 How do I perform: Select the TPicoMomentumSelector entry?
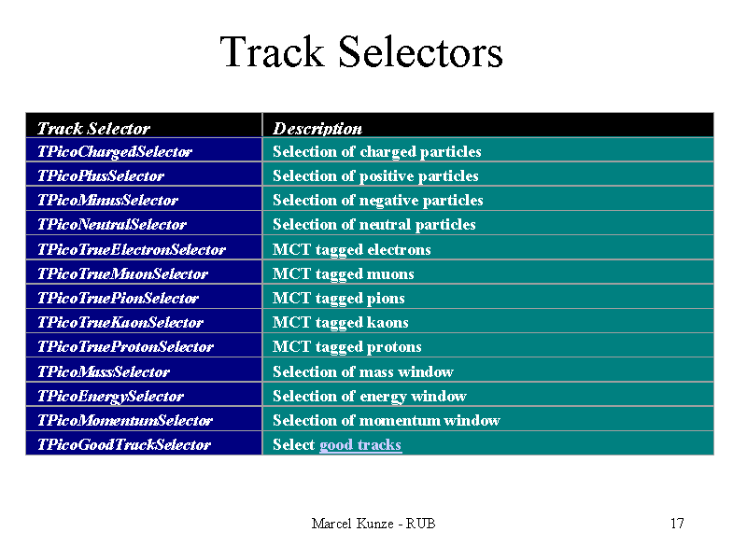[x=125, y=420]
